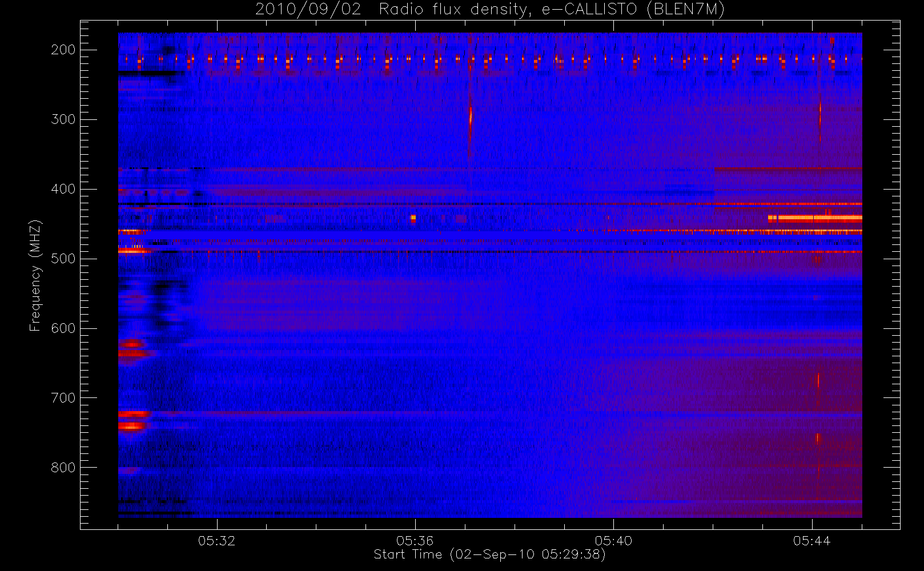Screen dimensions: 924x571
Task: Click the 200 frequency tick label
Action: click(x=63, y=50)
